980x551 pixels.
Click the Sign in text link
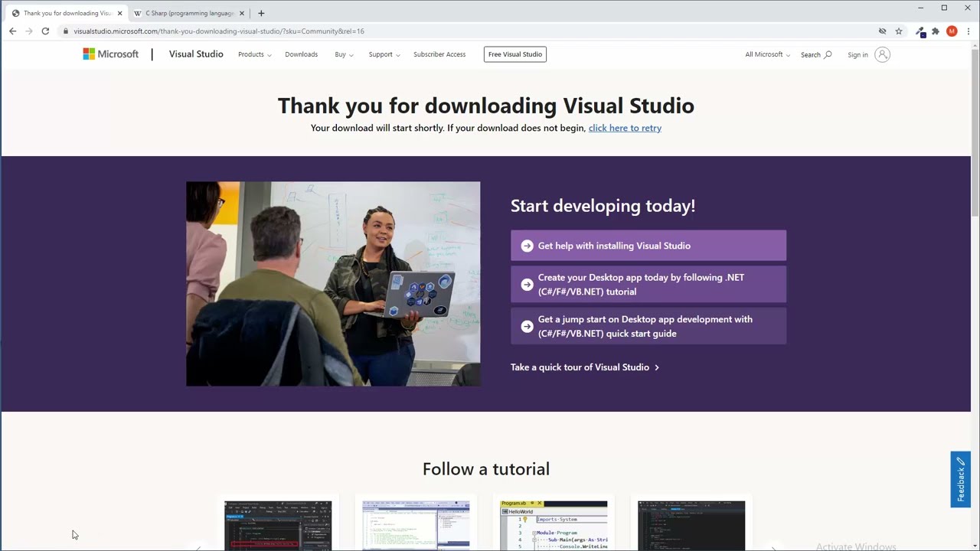[857, 54]
